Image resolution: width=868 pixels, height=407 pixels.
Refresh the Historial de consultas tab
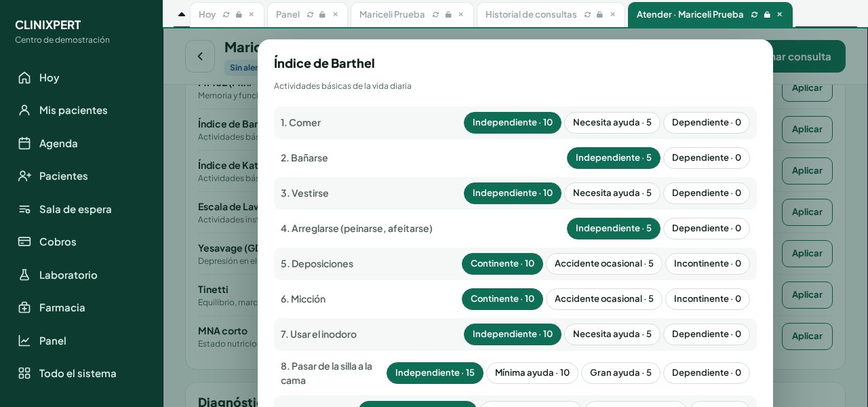(587, 14)
